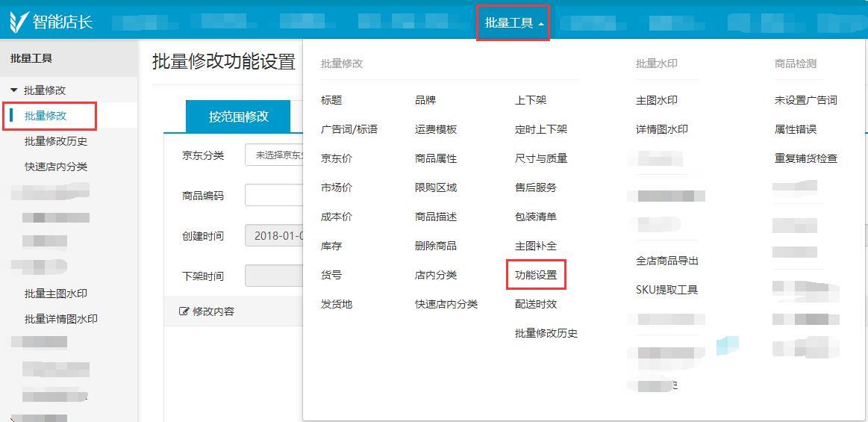Open 功能设置 in the batch menu
Screen dimensions: 868x422
(536, 276)
